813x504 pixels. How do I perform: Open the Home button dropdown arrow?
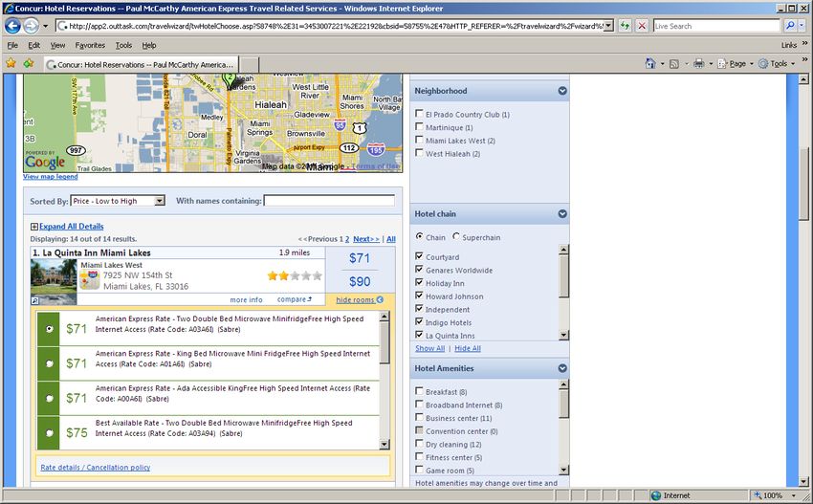click(x=662, y=64)
